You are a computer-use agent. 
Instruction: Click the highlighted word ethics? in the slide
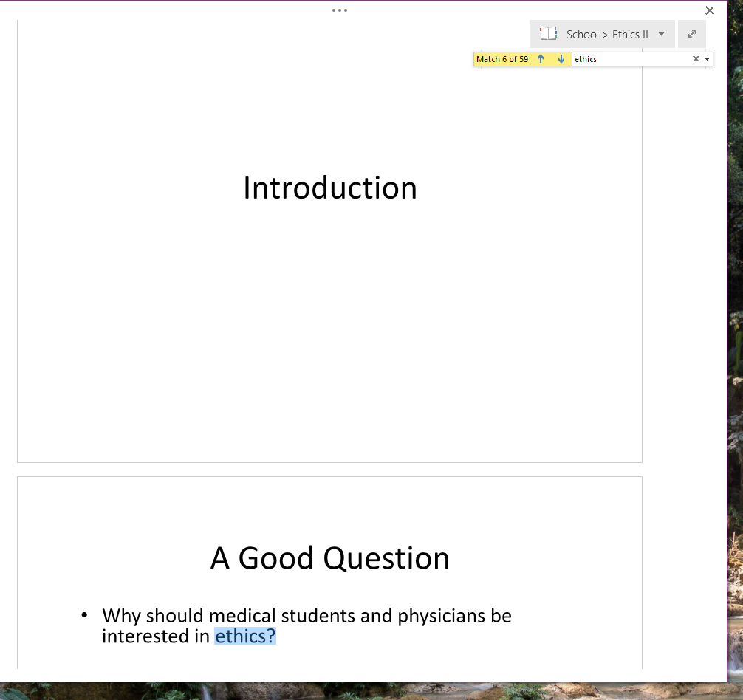(245, 636)
